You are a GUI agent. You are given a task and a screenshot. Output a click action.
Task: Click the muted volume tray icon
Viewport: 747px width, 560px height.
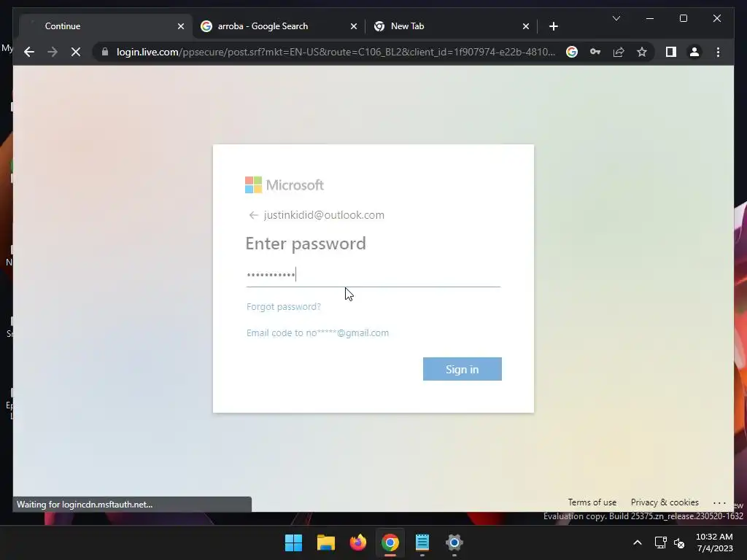[x=679, y=542]
